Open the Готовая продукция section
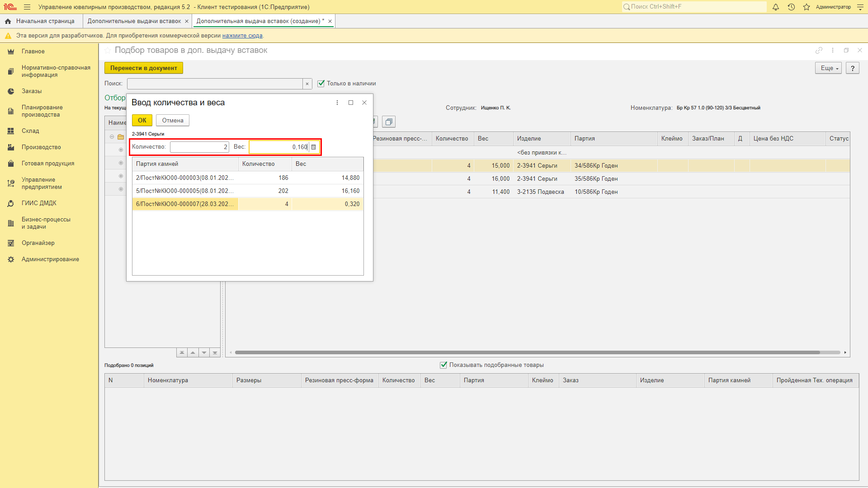 pos(49,164)
